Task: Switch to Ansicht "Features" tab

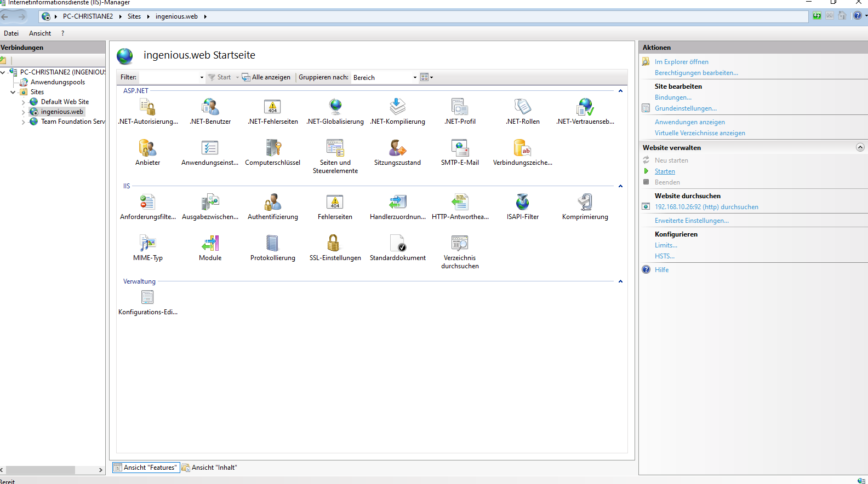Action: pyautogui.click(x=146, y=468)
